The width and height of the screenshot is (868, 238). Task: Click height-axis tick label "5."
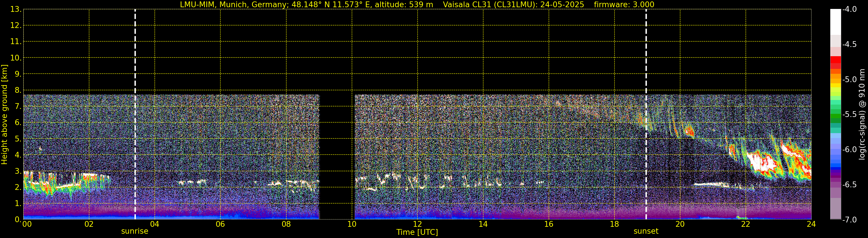pos(18,139)
